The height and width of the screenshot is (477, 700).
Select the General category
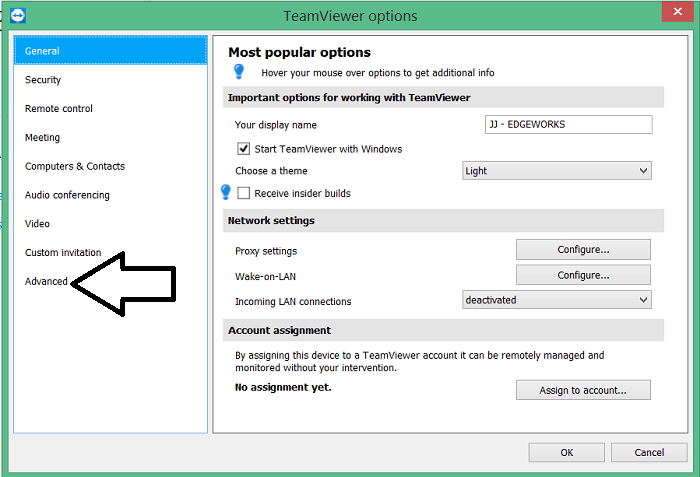(111, 51)
